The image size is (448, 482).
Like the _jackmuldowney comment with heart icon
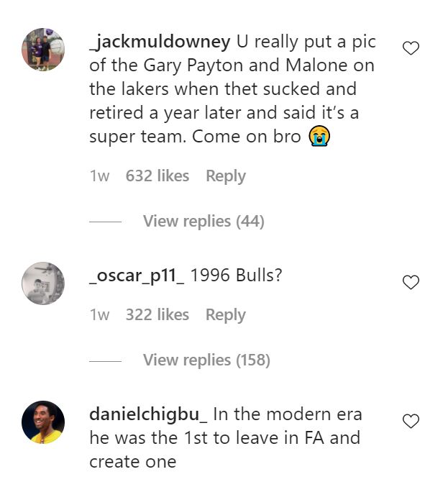pyautogui.click(x=411, y=49)
